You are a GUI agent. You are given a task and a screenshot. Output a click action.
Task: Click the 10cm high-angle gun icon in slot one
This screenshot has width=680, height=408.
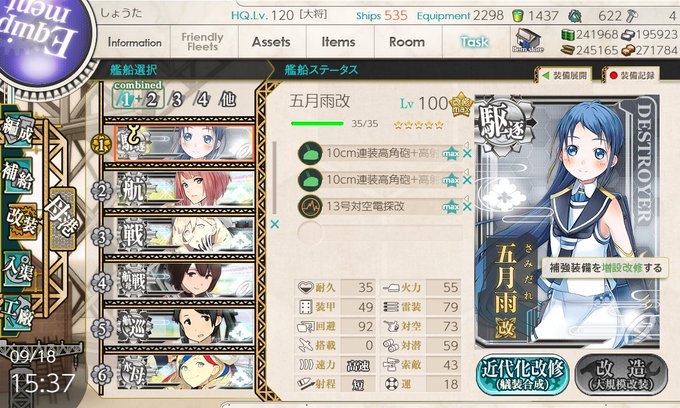tap(310, 153)
